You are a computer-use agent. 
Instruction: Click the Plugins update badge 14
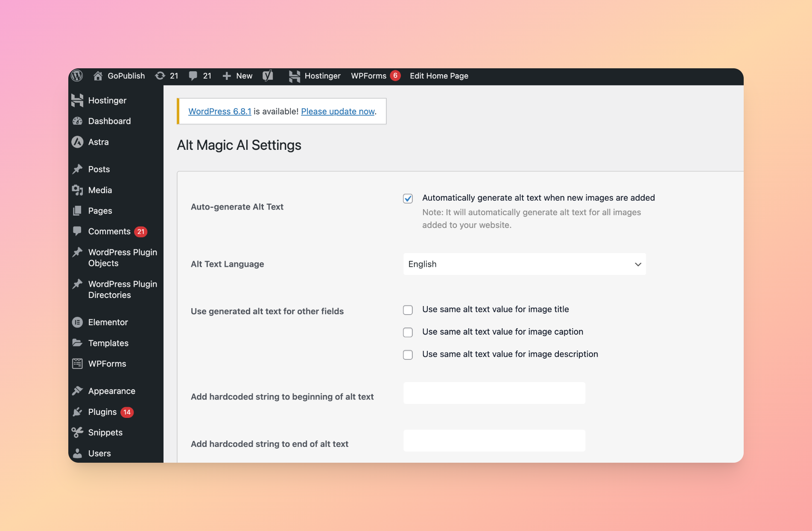point(127,412)
